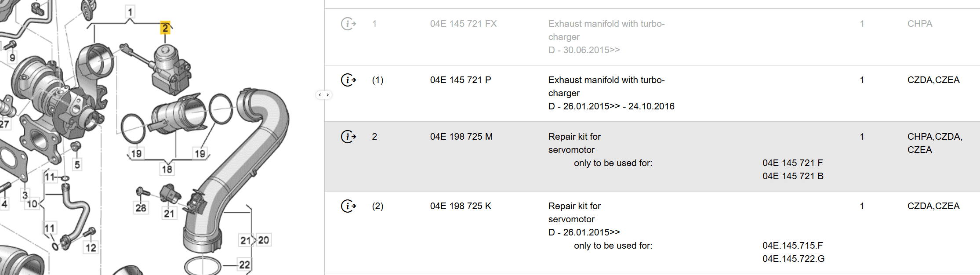Click part number 04E 198 725 K
The width and height of the screenshot is (980, 275).
(460, 206)
